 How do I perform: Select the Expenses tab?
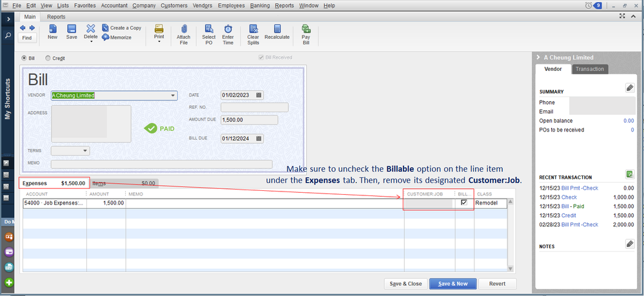(54, 183)
